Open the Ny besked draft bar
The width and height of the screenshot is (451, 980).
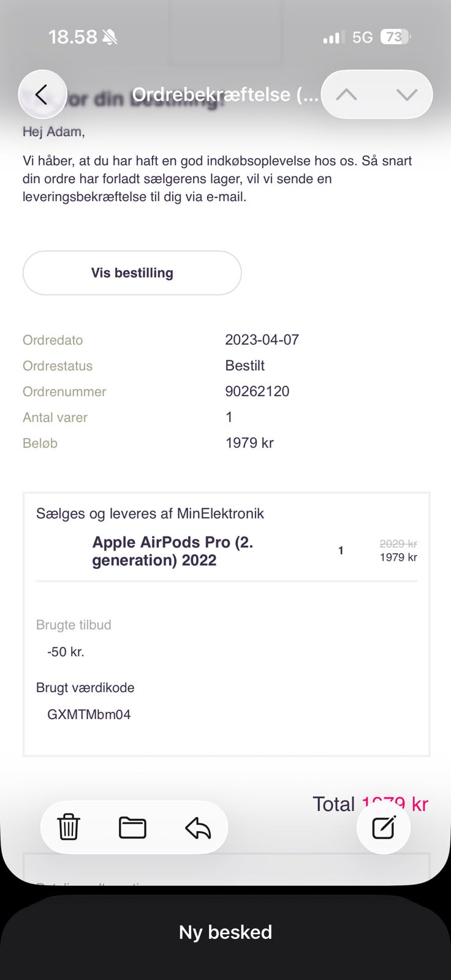coord(225,932)
